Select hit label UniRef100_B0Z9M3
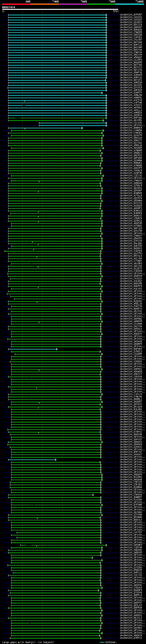146x644 pixels. (x=131, y=477)
